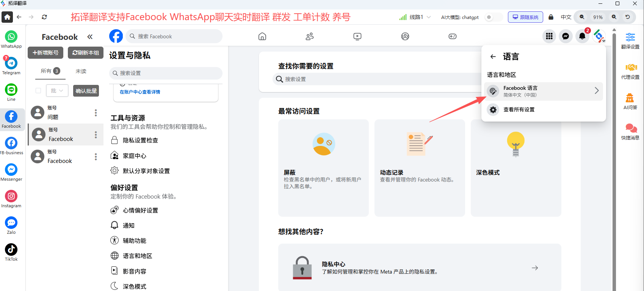The height and width of the screenshot is (291, 644).
Task: Go to the Facebook Home tab
Action: point(262,36)
